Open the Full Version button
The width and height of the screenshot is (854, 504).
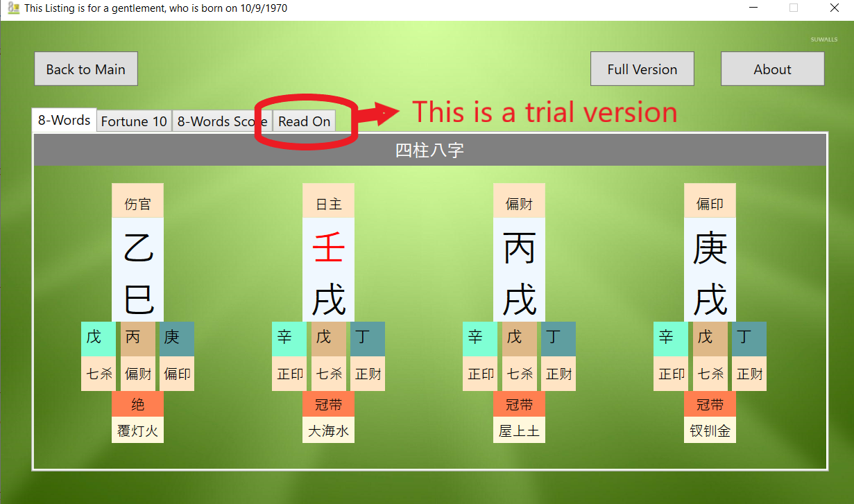642,69
